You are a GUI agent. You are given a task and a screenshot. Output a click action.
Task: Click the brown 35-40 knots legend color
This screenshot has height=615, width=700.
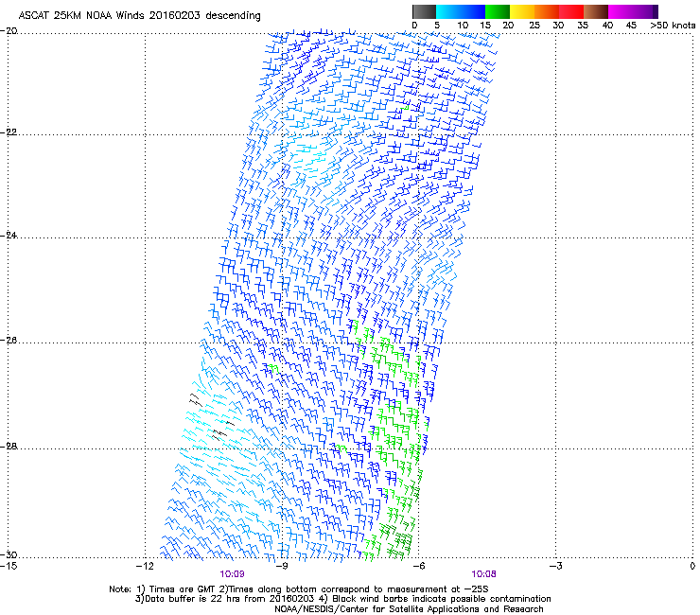[596, 11]
